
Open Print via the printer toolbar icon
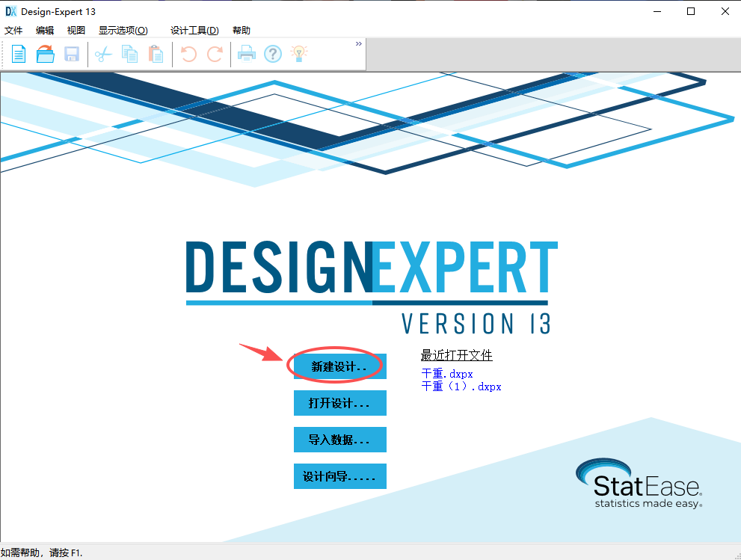tap(247, 54)
